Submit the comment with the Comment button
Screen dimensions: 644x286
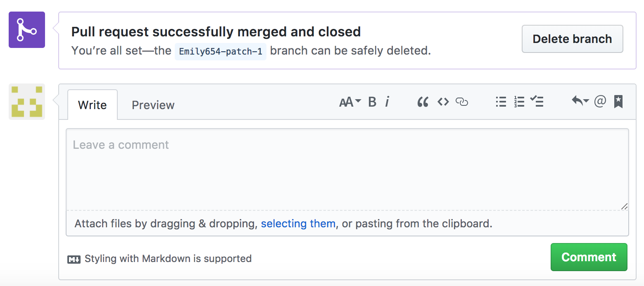pyautogui.click(x=589, y=257)
